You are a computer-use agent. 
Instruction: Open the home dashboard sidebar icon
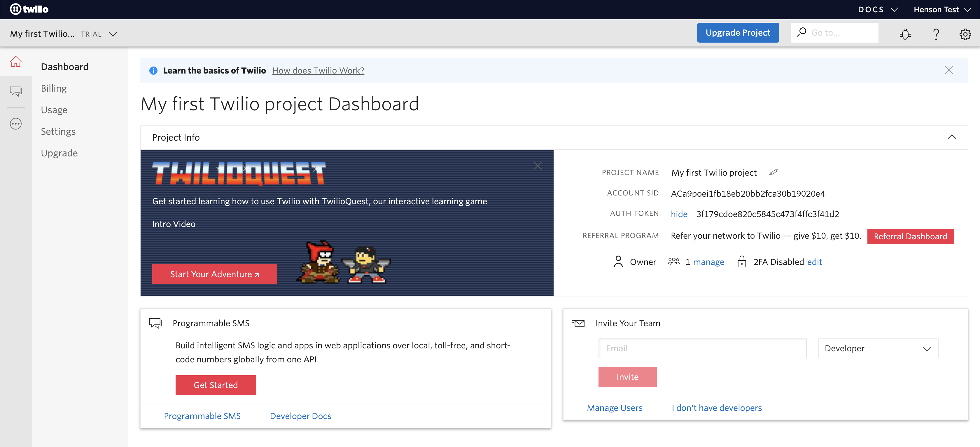pos(15,61)
